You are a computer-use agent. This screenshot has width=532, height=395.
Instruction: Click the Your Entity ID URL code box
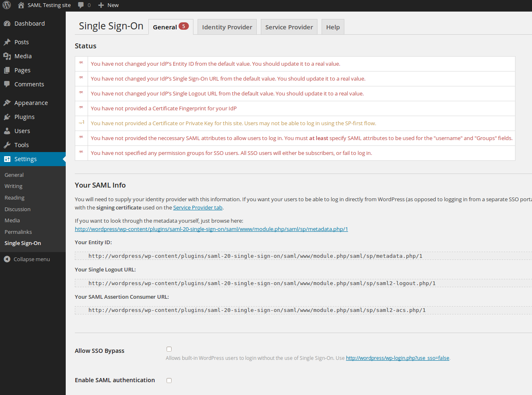[303, 256]
